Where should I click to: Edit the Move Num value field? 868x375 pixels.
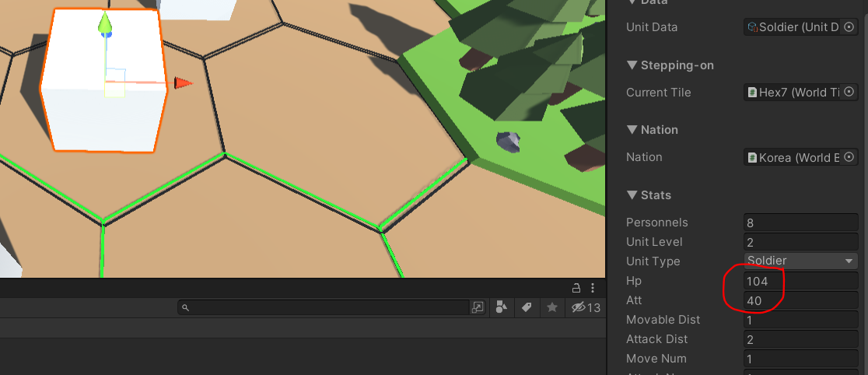point(800,359)
